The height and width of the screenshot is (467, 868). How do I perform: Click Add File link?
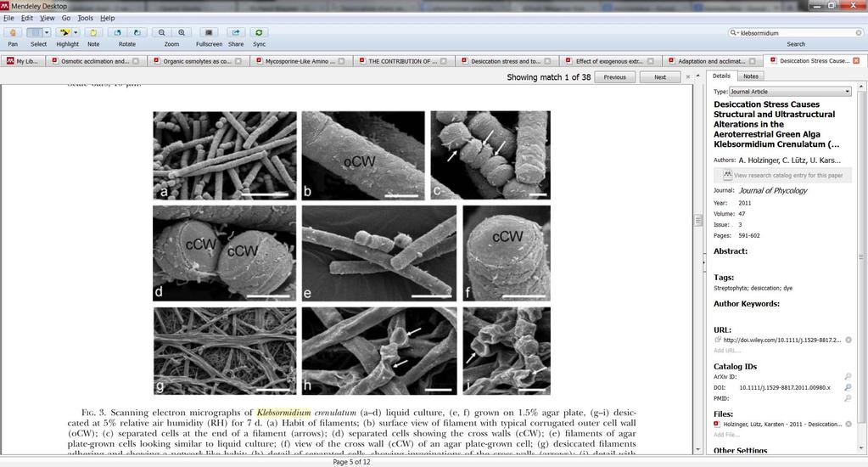727,435
